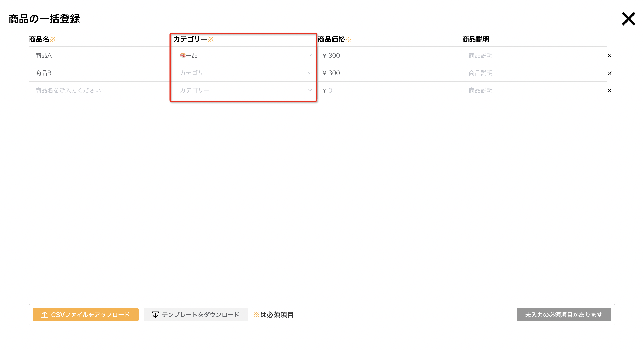Remove the 商品B row
The image size is (644, 350).
click(609, 73)
